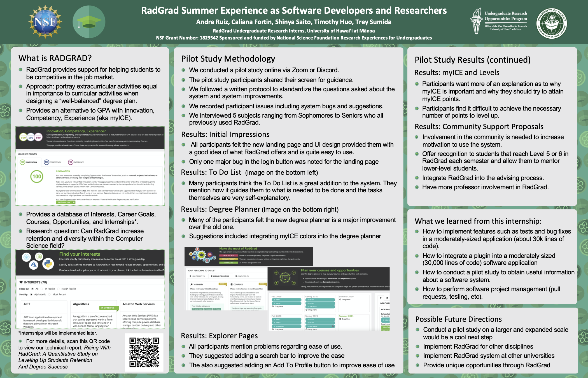The height and width of the screenshot is (378, 588).
Task: Click the heart icon beside INTERESTS (78)
Action: [x=21, y=282]
